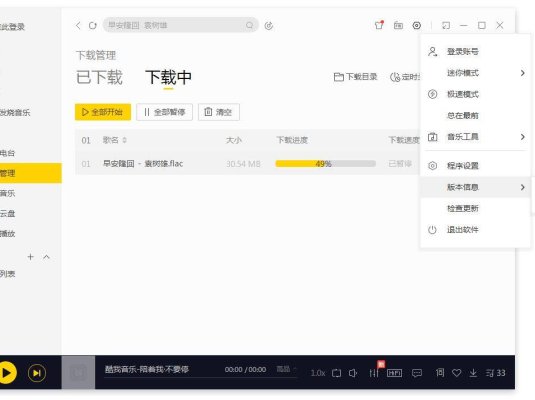
Task: Click the user icon beside 登录账号
Action: [433, 52]
